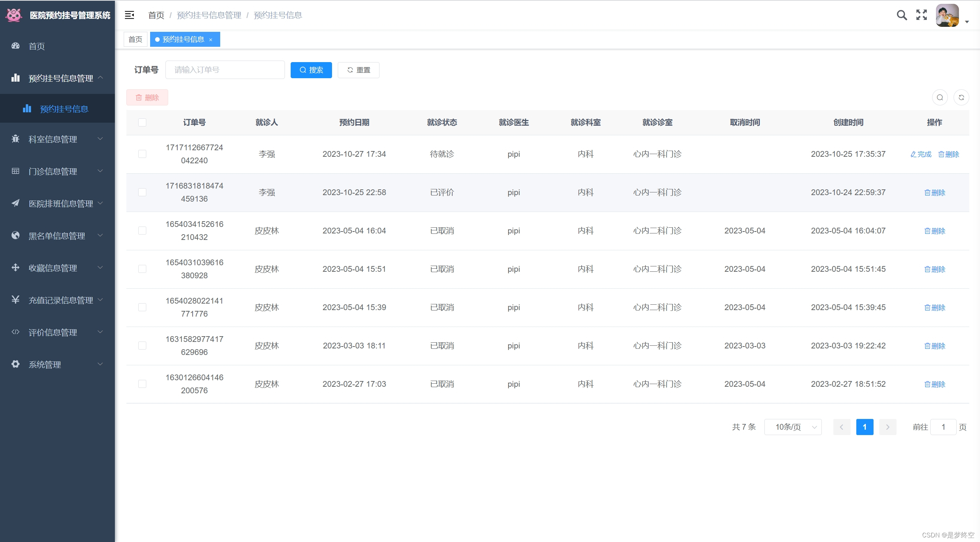Refresh table with the round refresh icon
This screenshot has height=542, width=980.
tap(961, 97)
